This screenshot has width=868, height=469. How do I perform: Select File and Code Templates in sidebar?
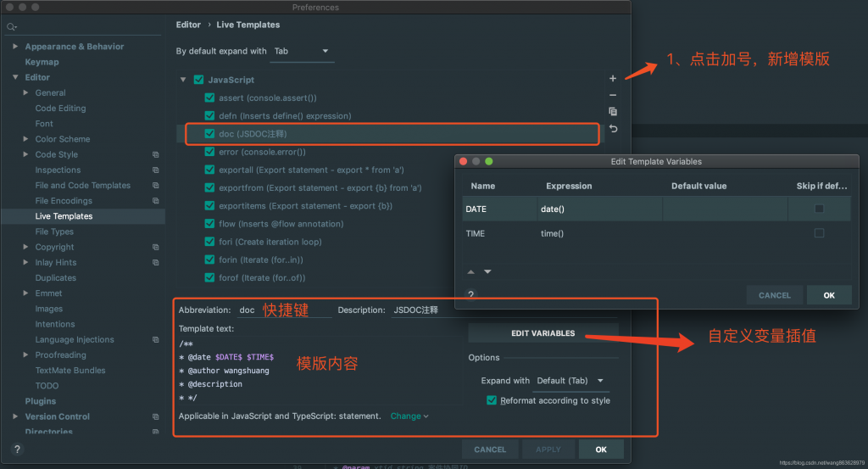point(83,186)
